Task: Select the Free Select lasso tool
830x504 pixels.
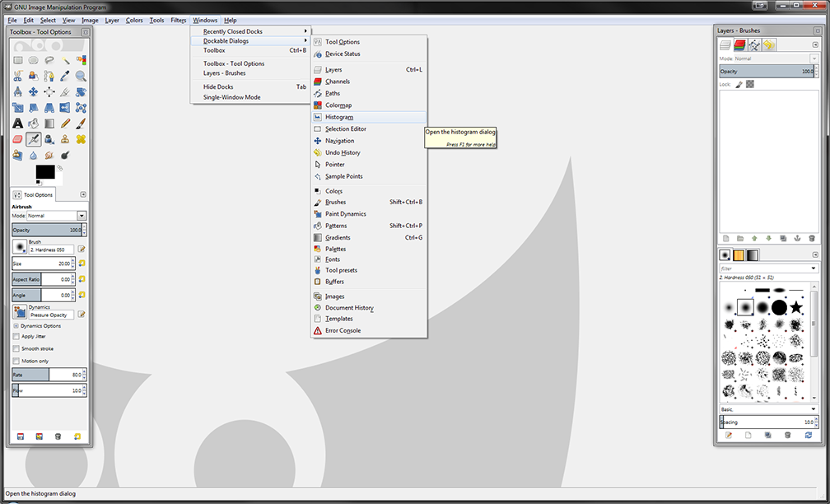Action: (49, 60)
